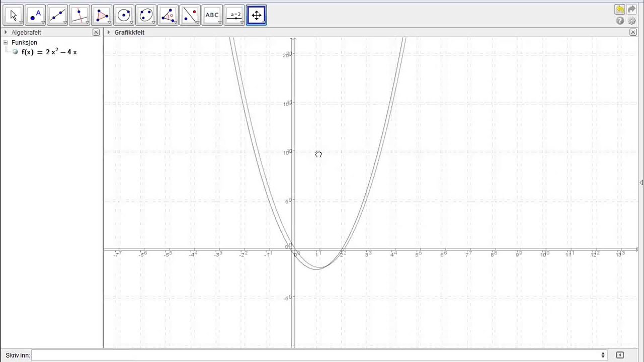The height and width of the screenshot is (362, 644).
Task: Click the Skriv inn input field
Action: coord(319,355)
